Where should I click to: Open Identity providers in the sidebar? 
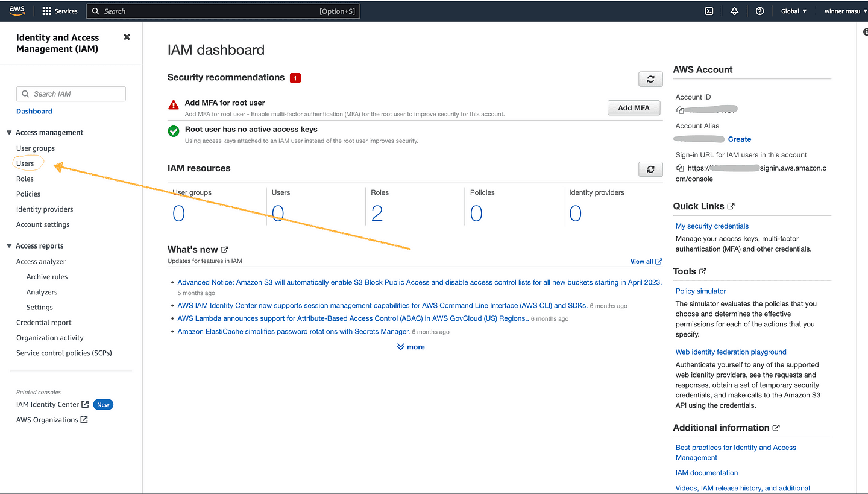(x=45, y=209)
